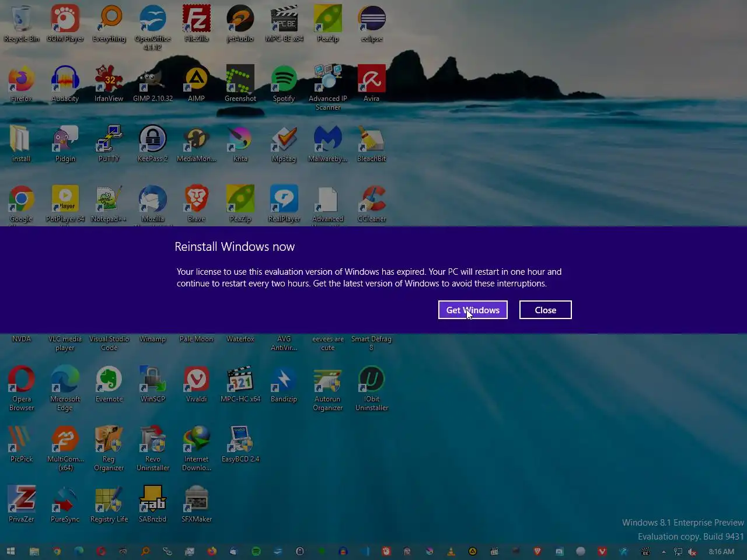Select the AIMP desktop icon
This screenshot has width=747, height=560.
click(197, 84)
